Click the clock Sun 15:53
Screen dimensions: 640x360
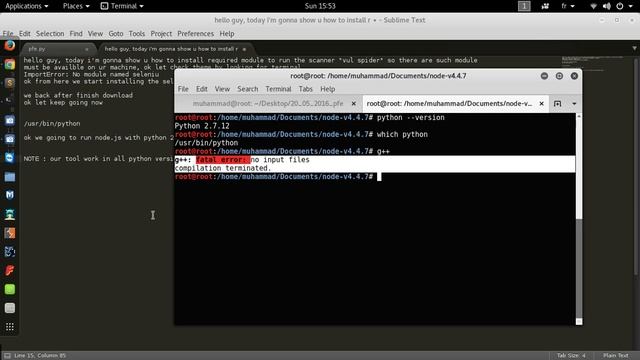coord(320,6)
